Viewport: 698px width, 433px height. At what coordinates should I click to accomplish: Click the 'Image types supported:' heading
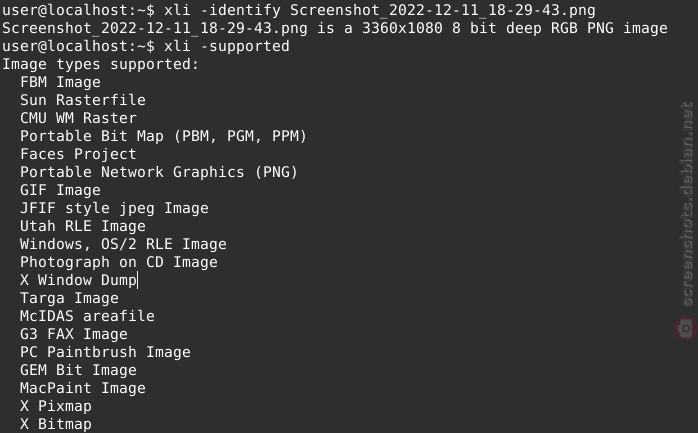pyautogui.click(x=100, y=64)
